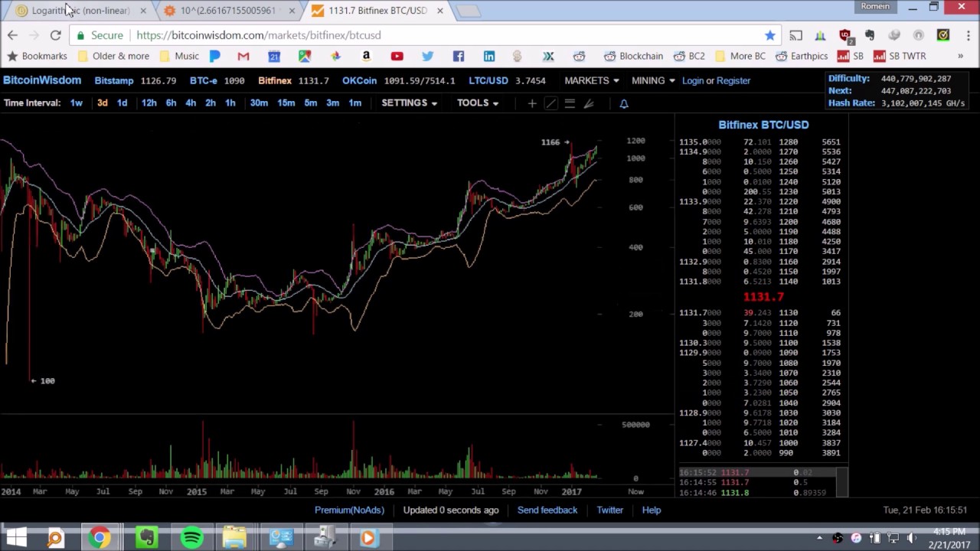Image resolution: width=980 pixels, height=551 pixels.
Task: Set time interval to 1m
Action: tap(354, 103)
